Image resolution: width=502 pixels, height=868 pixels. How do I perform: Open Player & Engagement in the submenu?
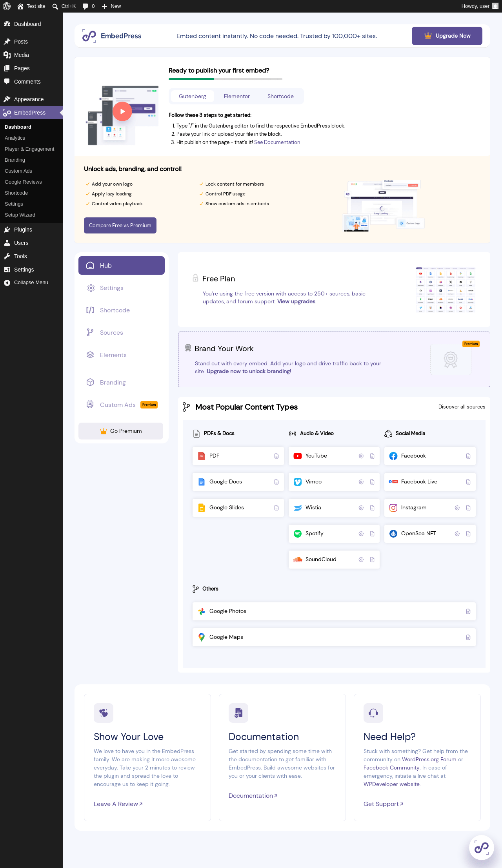click(x=29, y=149)
